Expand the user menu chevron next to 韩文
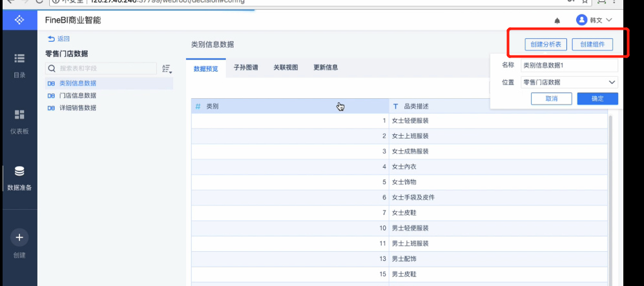The height and width of the screenshot is (286, 644). click(x=609, y=21)
